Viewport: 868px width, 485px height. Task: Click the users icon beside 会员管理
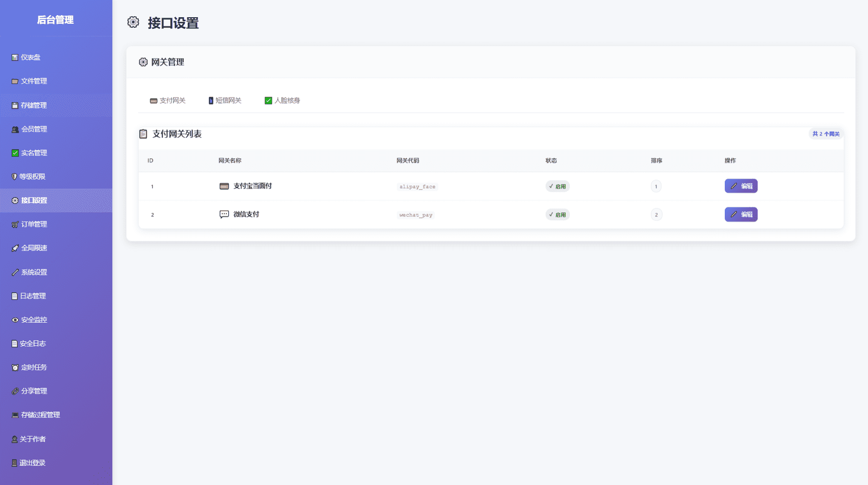click(15, 129)
